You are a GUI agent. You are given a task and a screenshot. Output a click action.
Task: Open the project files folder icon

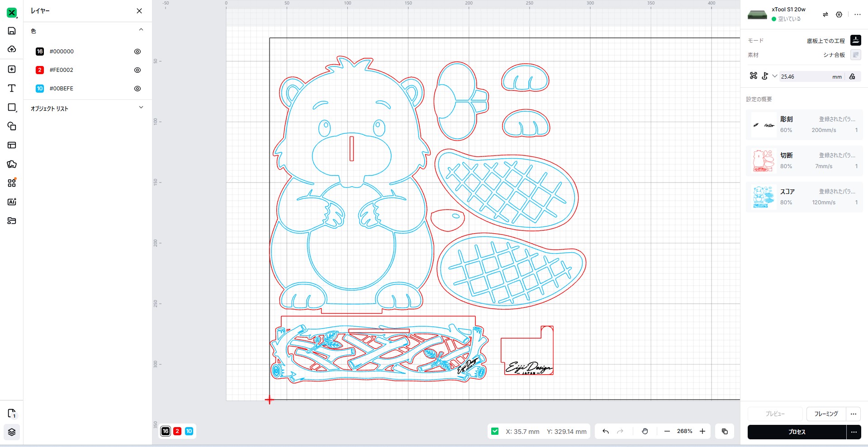click(x=12, y=221)
